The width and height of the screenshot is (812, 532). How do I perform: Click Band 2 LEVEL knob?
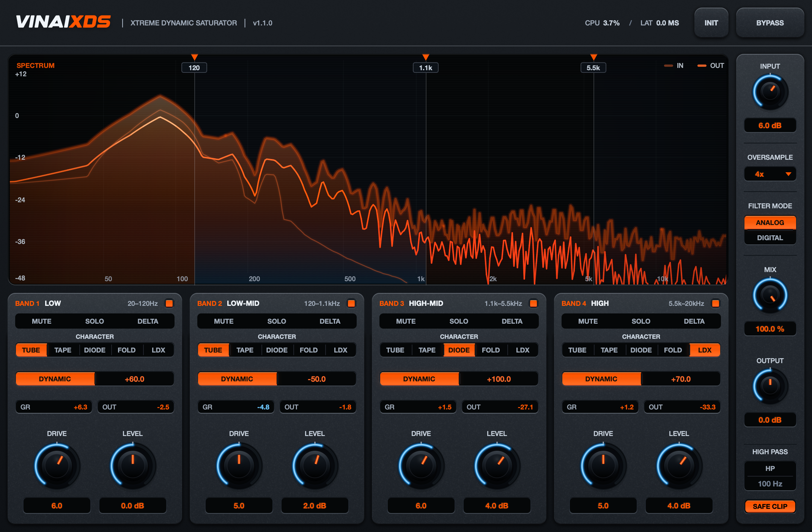(315, 465)
